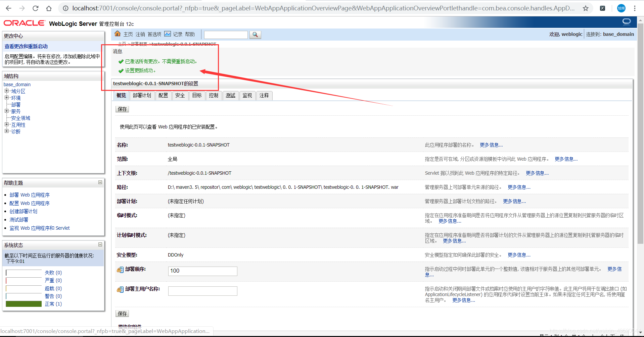Screen dimensions: 644x337
Task: Click the browser forward arrow
Action: 22,8
